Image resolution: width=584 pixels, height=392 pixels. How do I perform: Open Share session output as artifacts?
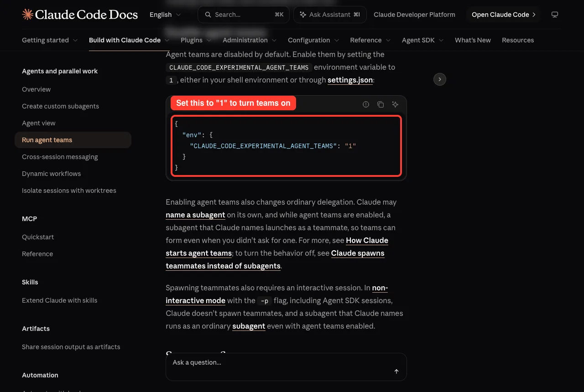[71, 347]
